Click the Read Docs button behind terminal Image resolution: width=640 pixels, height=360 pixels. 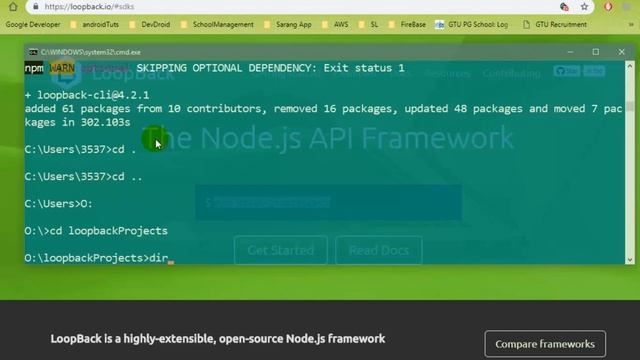coord(379,250)
